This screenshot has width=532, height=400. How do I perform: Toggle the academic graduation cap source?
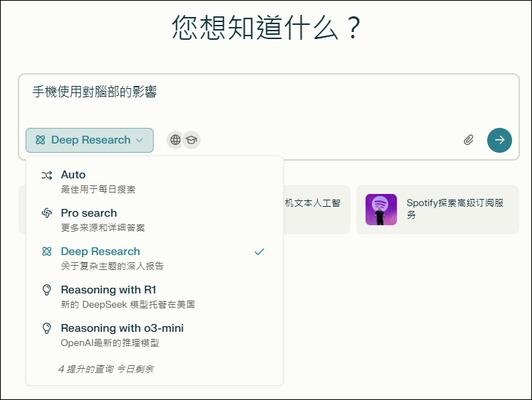click(192, 140)
